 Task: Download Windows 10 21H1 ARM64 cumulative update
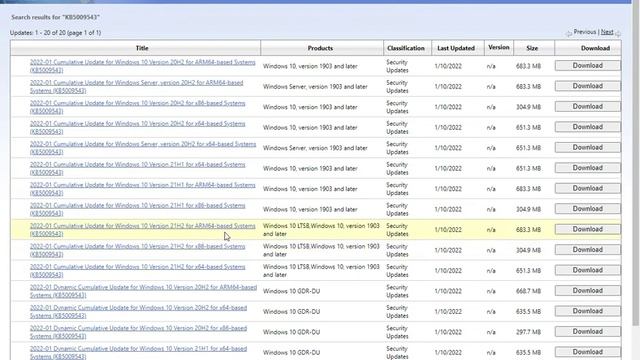(x=587, y=188)
